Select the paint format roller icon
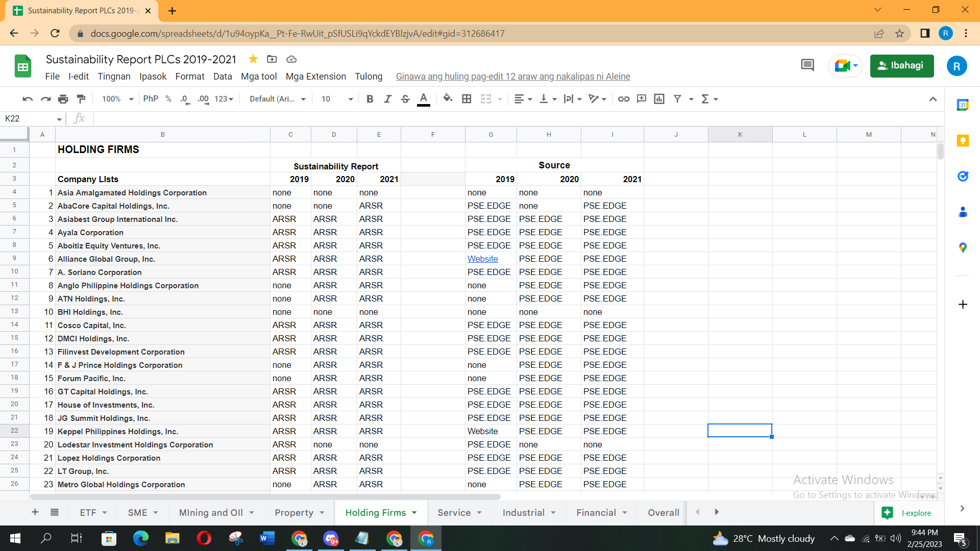Screen dimensions: 980x551 (81, 99)
